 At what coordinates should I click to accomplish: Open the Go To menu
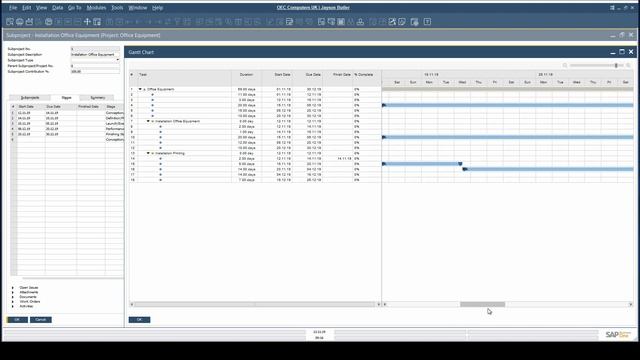[74, 8]
